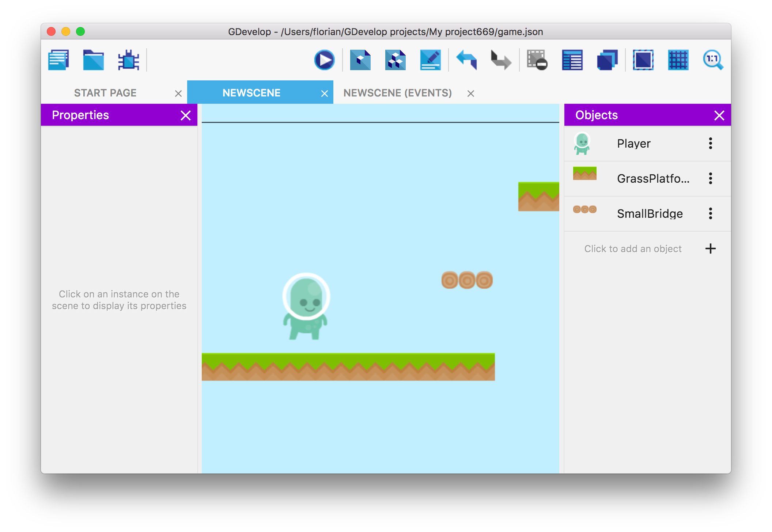Open the SmallBridge object context menu

(710, 213)
